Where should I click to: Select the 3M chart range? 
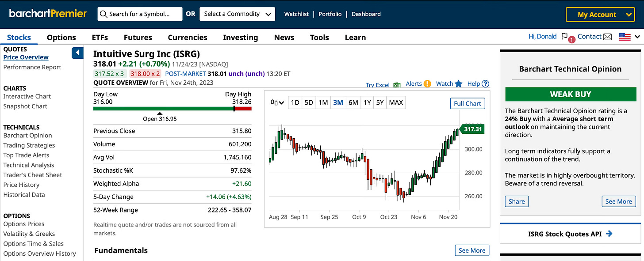pos(338,102)
